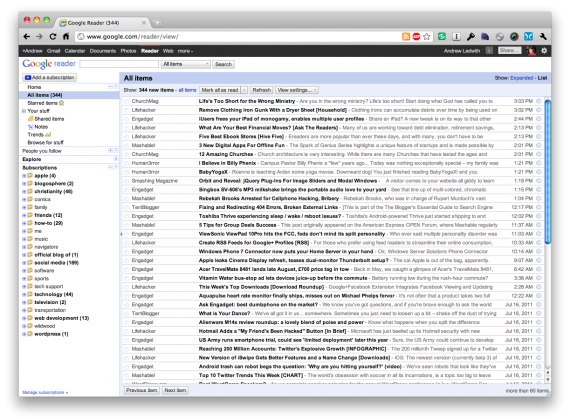The height and width of the screenshot is (419, 570).
Task: Star the TentBlogger Fixing and Redirecting item
Action: [x=127, y=207]
